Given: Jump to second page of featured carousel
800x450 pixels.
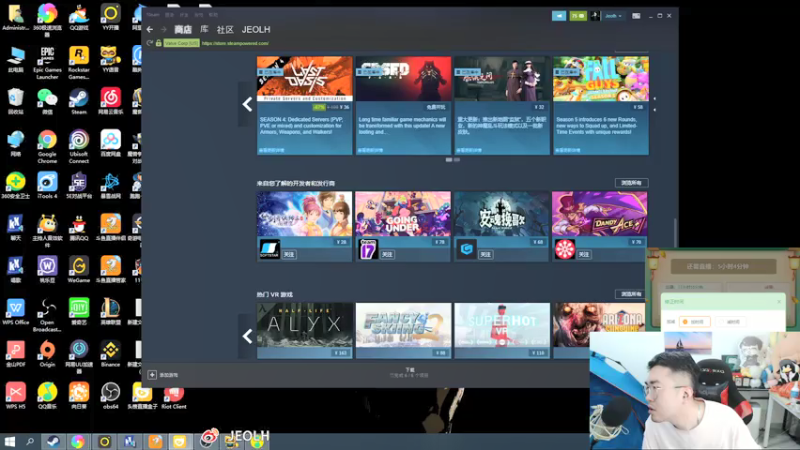Looking at the screenshot, I should [x=457, y=160].
